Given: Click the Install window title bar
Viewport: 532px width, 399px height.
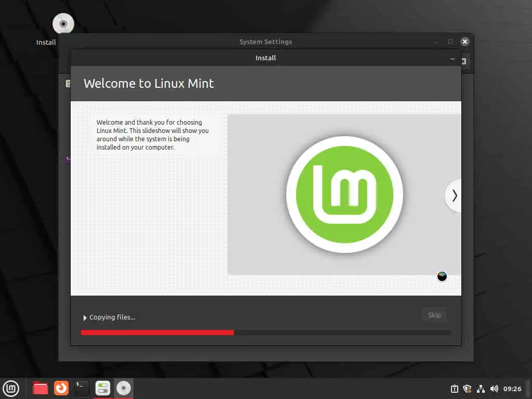Looking at the screenshot, I should (265, 58).
